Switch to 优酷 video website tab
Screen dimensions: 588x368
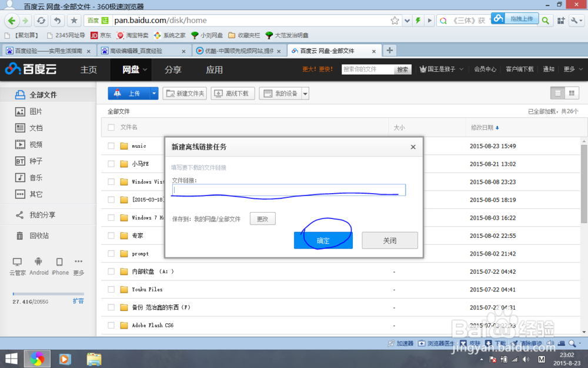click(239, 51)
